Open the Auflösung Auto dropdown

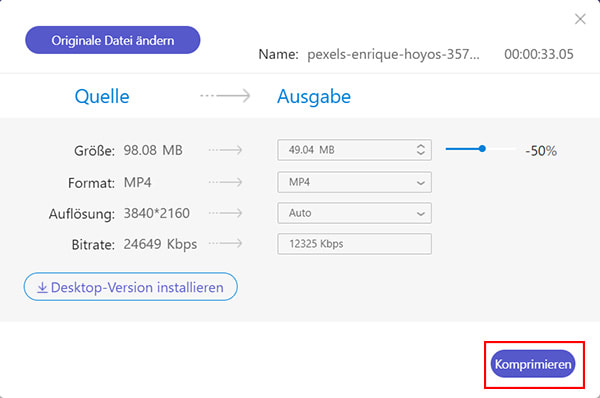354,213
